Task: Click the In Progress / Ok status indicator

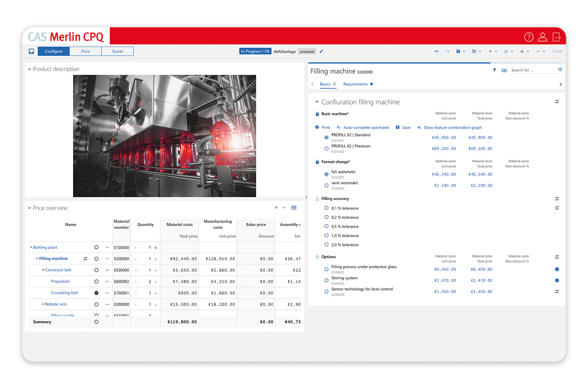Action: (x=255, y=51)
